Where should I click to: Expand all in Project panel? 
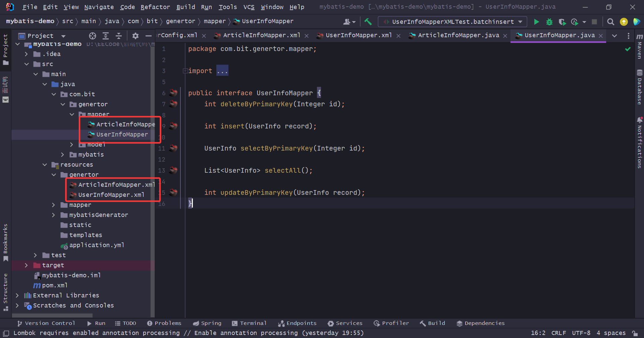click(106, 36)
